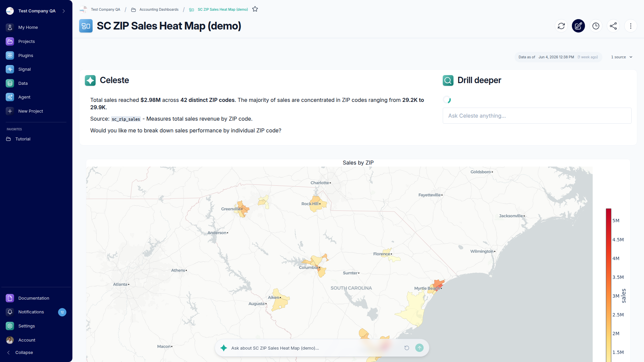Click the Data as of timestamp

[x=558, y=57]
